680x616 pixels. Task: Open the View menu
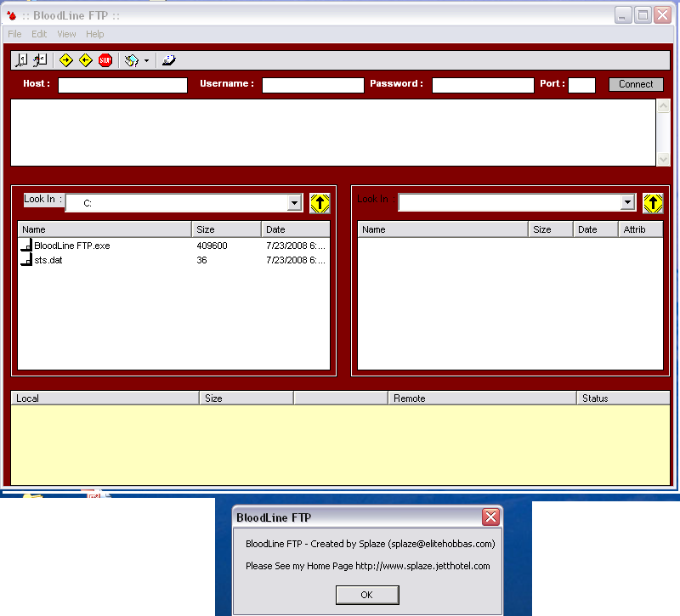tap(66, 34)
